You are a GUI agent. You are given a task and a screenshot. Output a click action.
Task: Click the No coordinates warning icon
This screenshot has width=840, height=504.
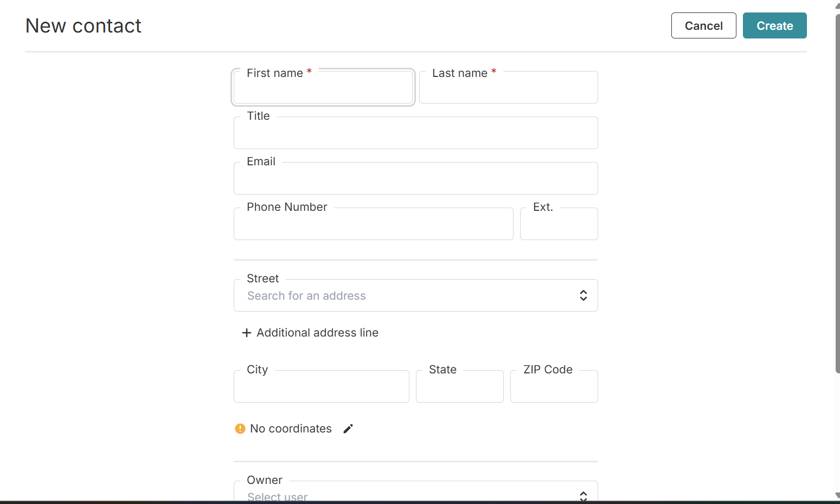tap(240, 429)
